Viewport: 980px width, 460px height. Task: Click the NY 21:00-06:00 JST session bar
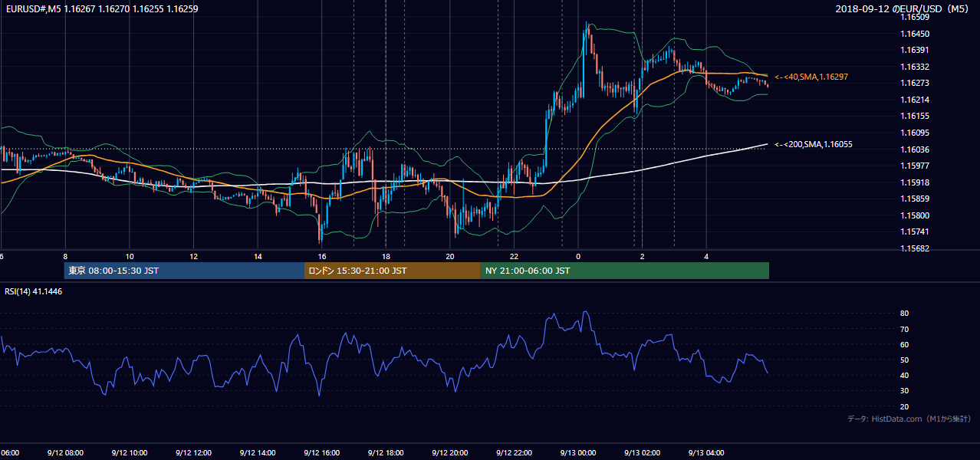tap(625, 271)
